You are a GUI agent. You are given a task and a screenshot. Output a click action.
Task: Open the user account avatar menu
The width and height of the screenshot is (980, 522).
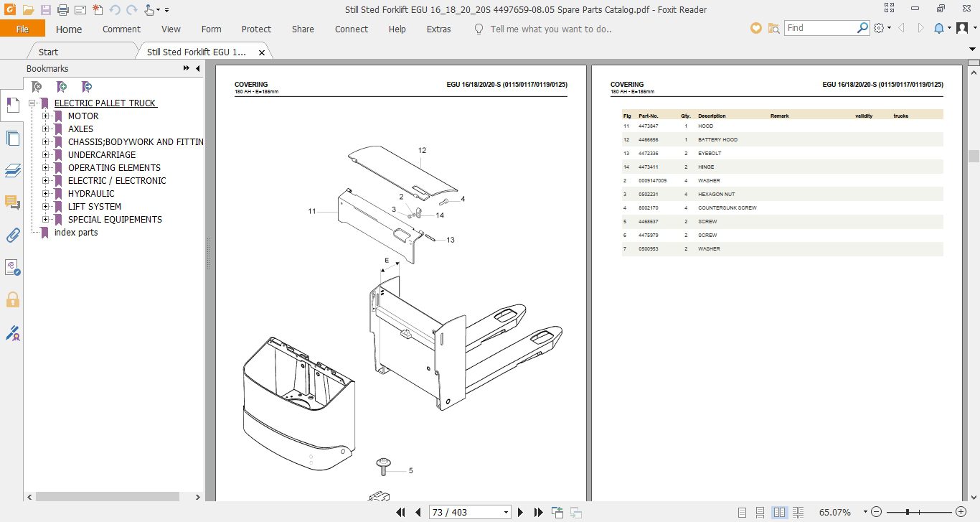[x=963, y=28]
